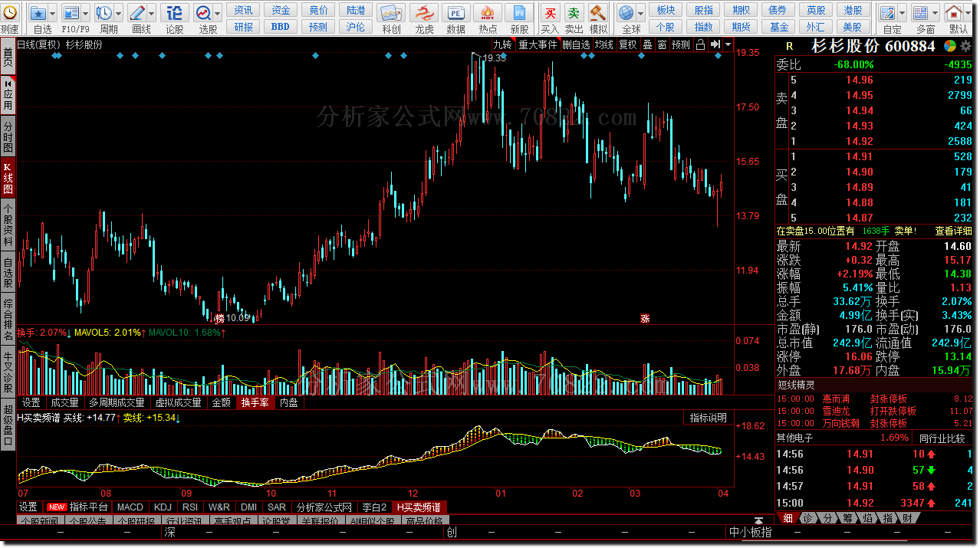Click the 14.87 buy-5 price cell
980x548 pixels.
click(859, 218)
